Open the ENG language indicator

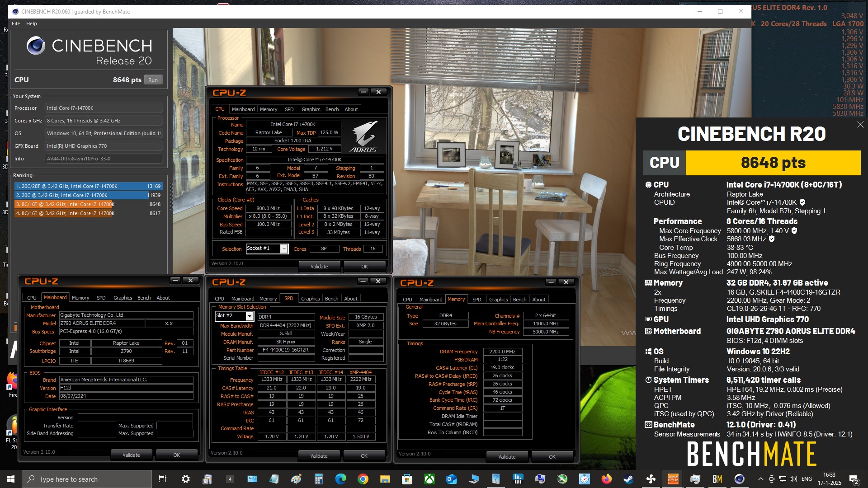(807, 479)
